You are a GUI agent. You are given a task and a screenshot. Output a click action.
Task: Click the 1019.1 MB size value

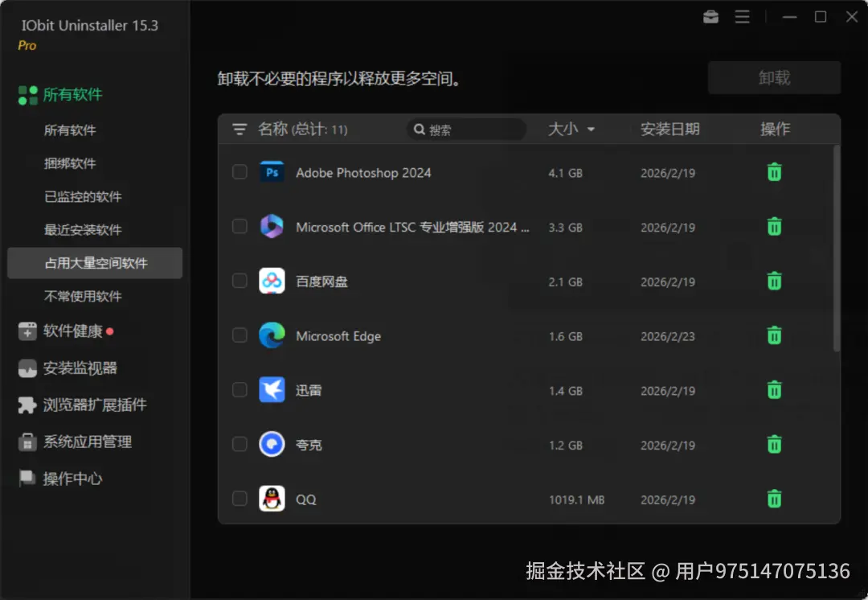point(576,499)
